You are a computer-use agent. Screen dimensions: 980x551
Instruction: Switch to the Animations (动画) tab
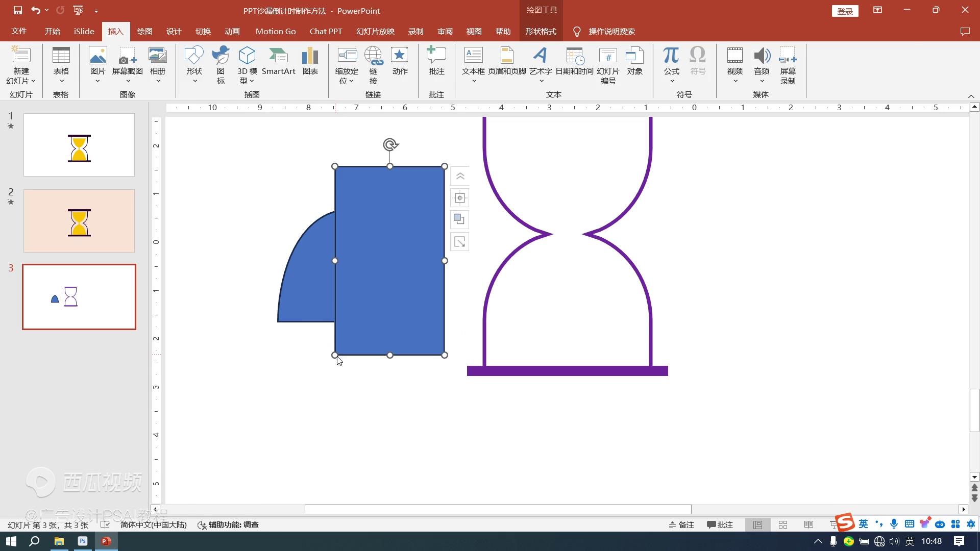[x=232, y=31]
